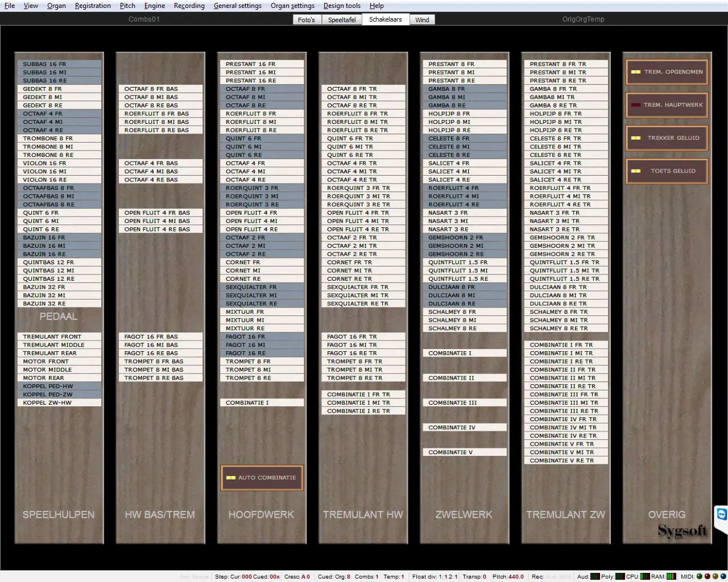
Task: Switch to the Speeltafel tab
Action: point(342,20)
